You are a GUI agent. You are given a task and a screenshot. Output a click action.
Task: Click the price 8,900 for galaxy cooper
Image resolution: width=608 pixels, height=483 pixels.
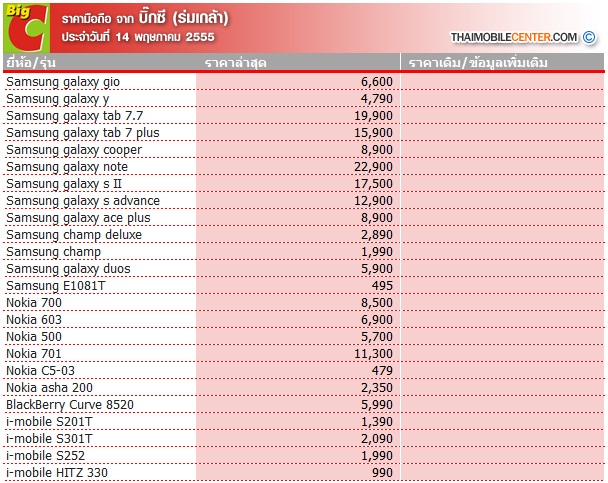[x=377, y=150]
